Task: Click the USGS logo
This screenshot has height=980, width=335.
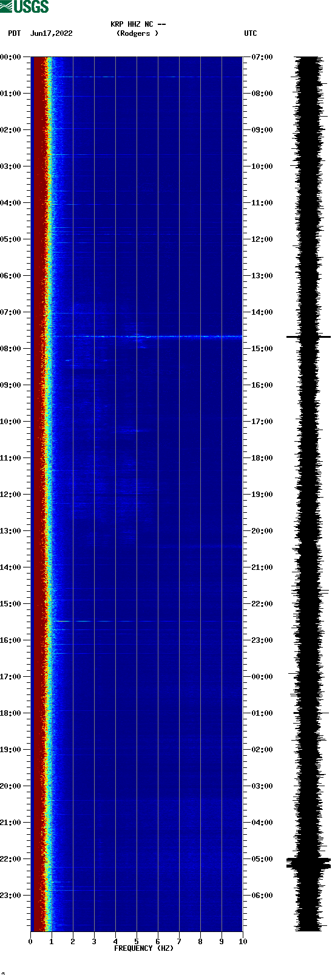Action: pyautogui.click(x=24, y=7)
